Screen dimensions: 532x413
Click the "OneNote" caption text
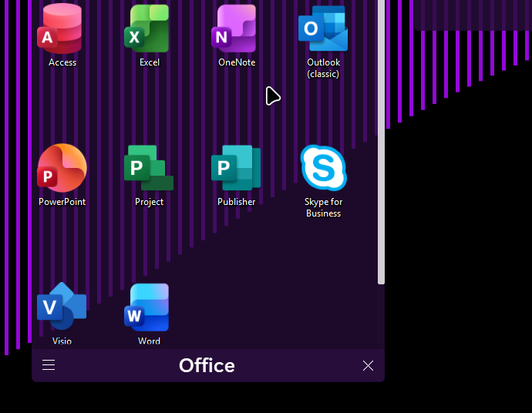coord(236,62)
